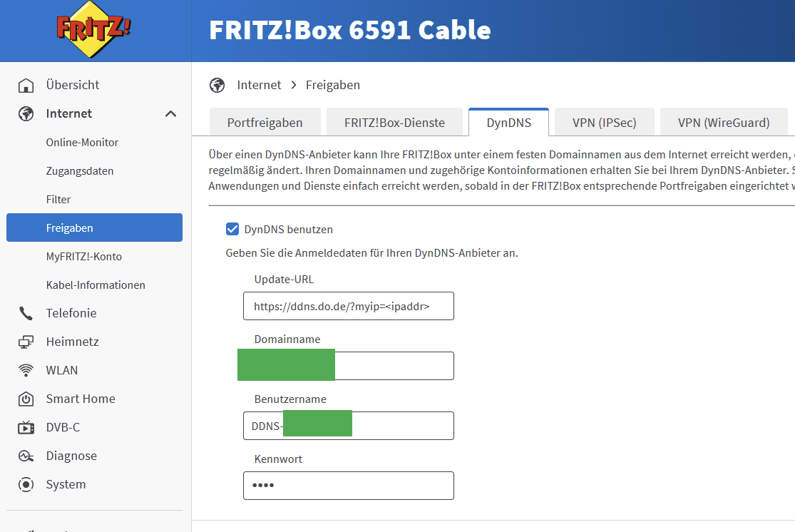Collapse the Internet menu chevron
The height and width of the screenshot is (532, 795).
171,113
